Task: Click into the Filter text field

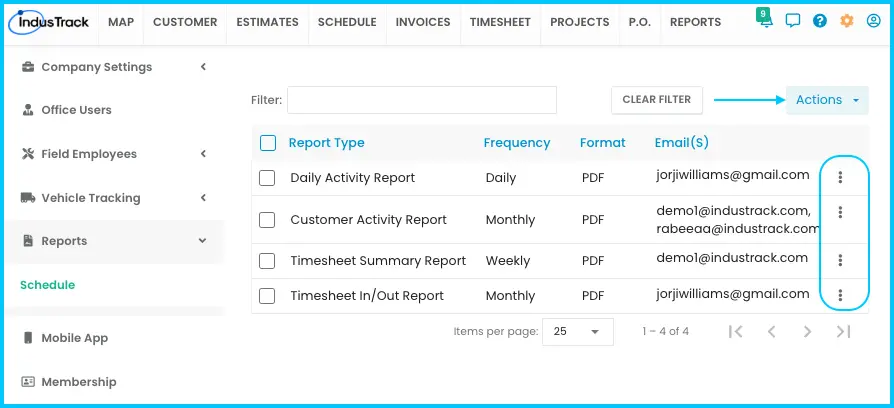Action: point(422,100)
